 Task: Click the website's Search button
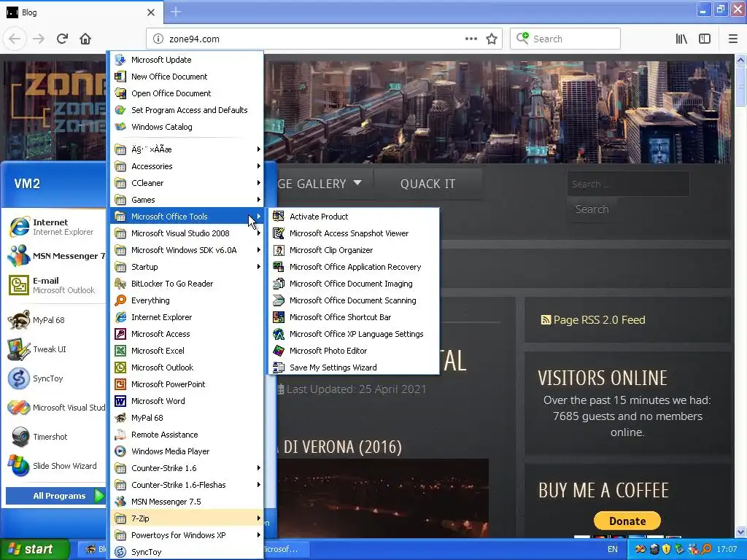coord(592,209)
